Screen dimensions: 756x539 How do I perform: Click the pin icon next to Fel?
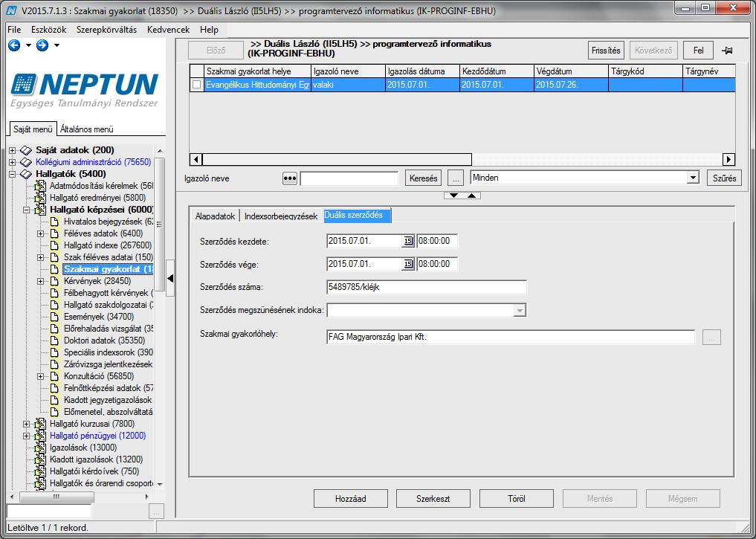point(726,51)
